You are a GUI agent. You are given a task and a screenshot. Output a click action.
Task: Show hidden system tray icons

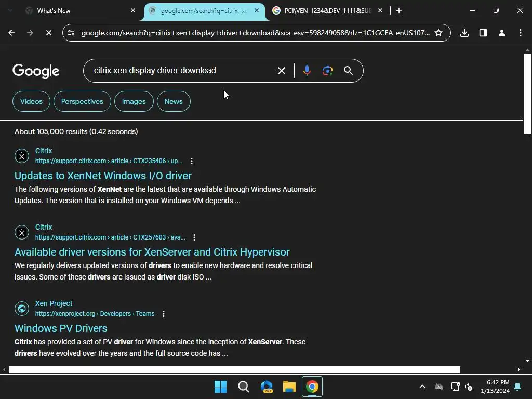[x=422, y=387]
